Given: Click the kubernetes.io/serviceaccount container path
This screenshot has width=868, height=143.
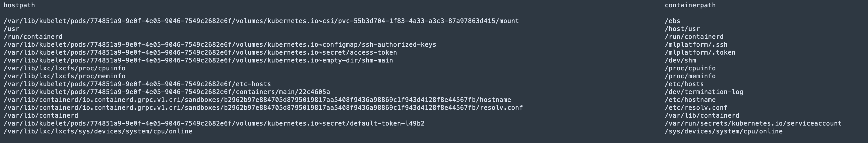Looking at the screenshot, I should 753,124.
